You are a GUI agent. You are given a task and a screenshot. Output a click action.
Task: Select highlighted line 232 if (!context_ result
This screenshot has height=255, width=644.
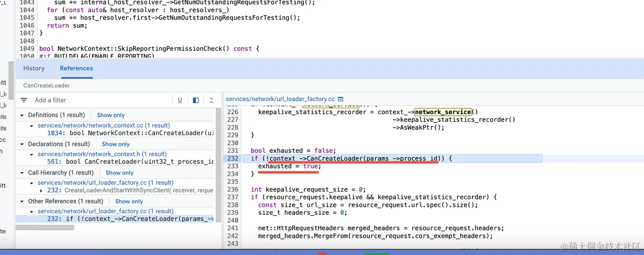(115, 219)
